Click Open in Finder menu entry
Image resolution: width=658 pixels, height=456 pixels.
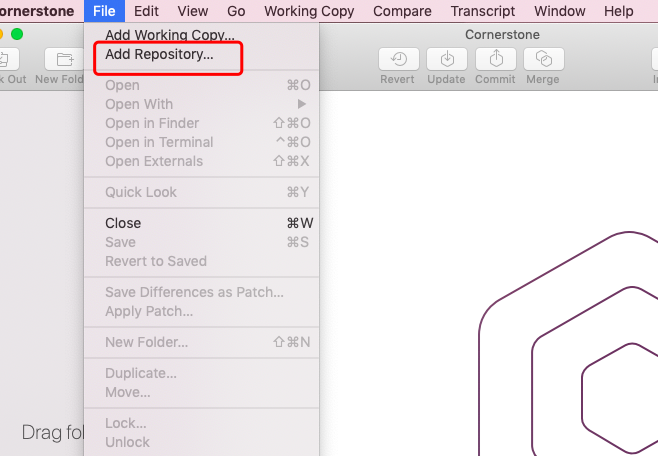pyautogui.click(x=201, y=123)
